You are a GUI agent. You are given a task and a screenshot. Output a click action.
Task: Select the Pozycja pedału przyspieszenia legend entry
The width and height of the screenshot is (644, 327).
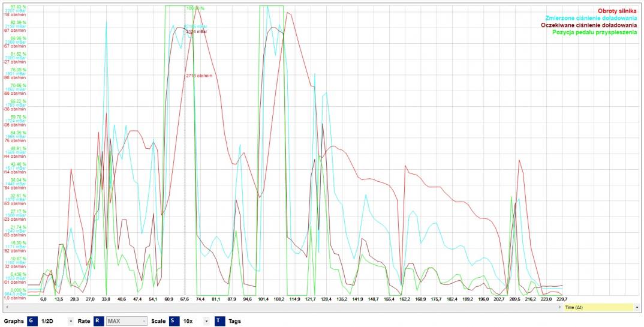(x=595, y=32)
